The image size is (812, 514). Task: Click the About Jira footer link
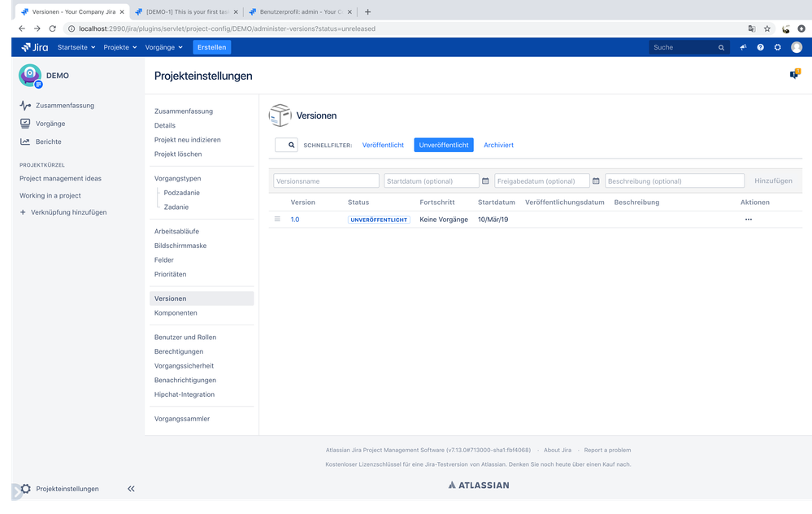click(558, 451)
